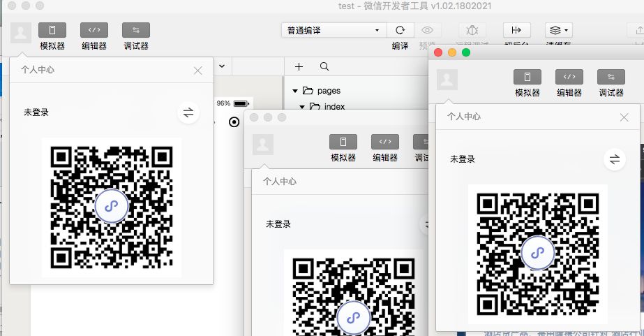Click the login QR code in the main window popup
Viewport: 644px width, 336px height.
click(112, 207)
